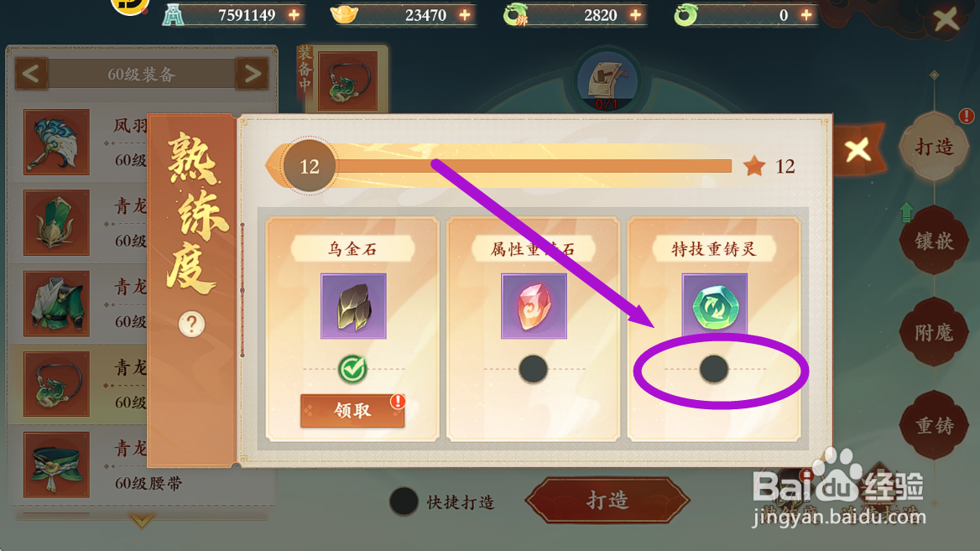Click the 领取 claim button
The width and height of the screenshot is (980, 551).
point(352,410)
